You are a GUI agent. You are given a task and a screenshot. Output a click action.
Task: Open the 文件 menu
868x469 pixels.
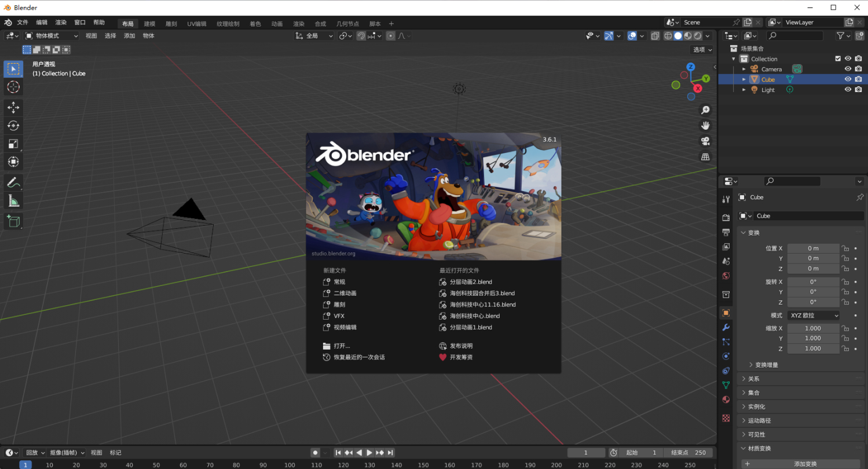click(23, 23)
